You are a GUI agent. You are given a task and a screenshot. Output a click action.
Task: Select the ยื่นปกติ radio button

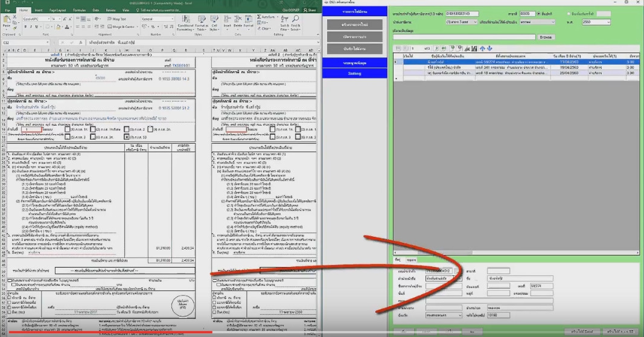coord(538,14)
